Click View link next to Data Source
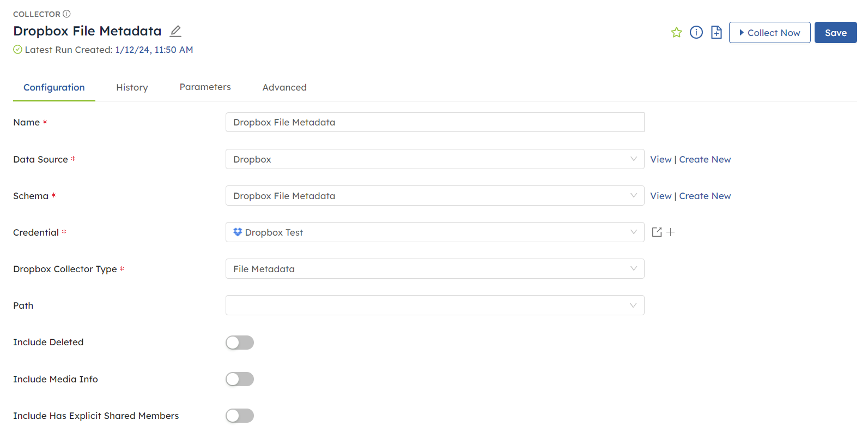This screenshot has height=432, width=868. coord(660,159)
